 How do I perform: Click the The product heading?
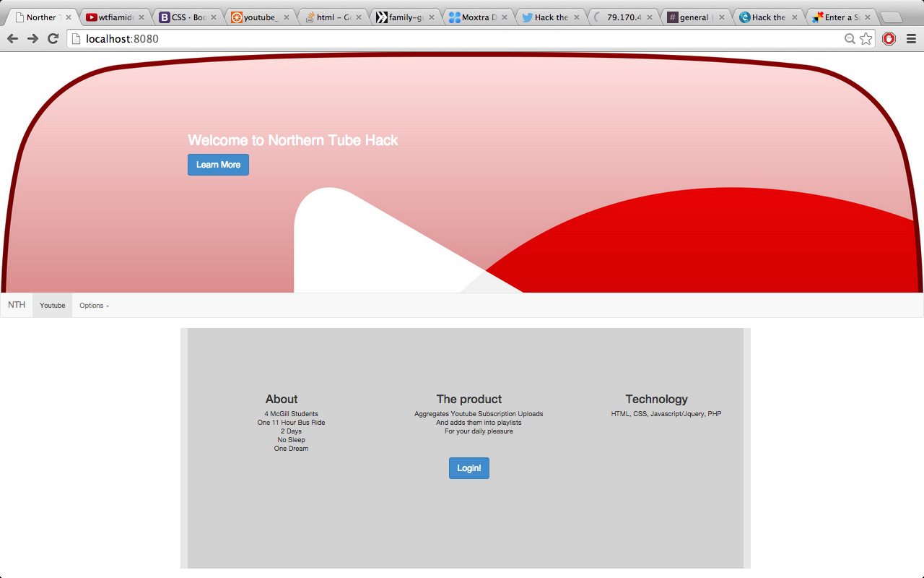pyautogui.click(x=469, y=399)
